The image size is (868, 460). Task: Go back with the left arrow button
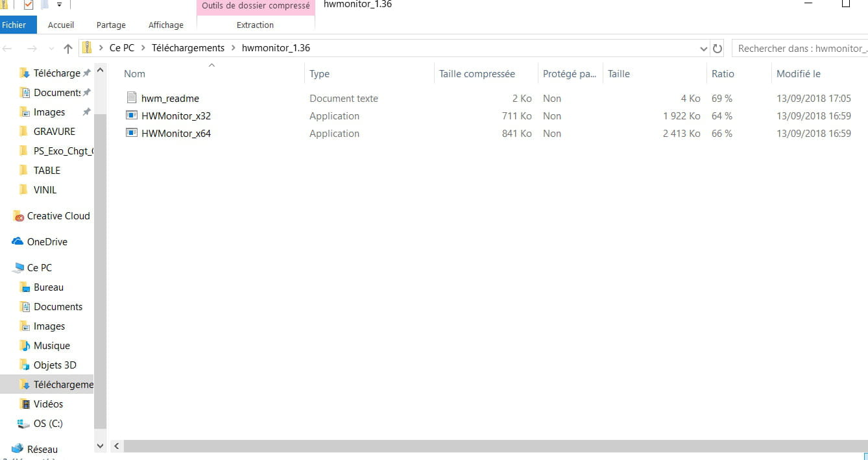click(x=8, y=49)
